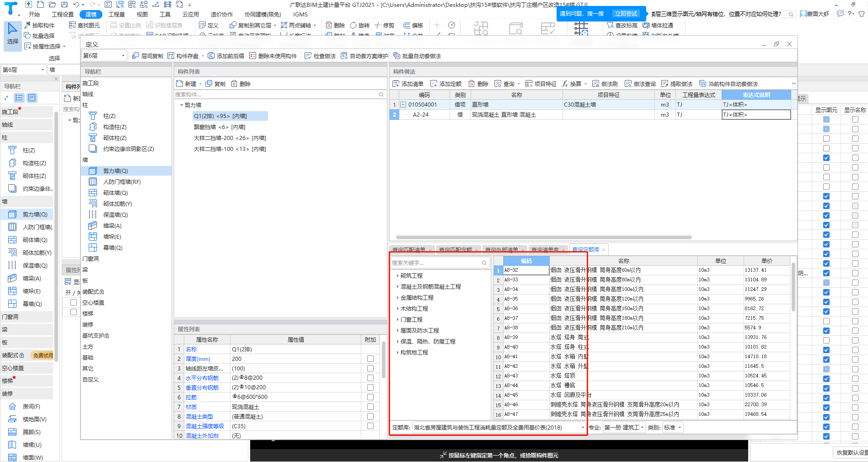The image size is (868, 462).
Task: Click the 提取做法 tool
Action: pos(677,84)
